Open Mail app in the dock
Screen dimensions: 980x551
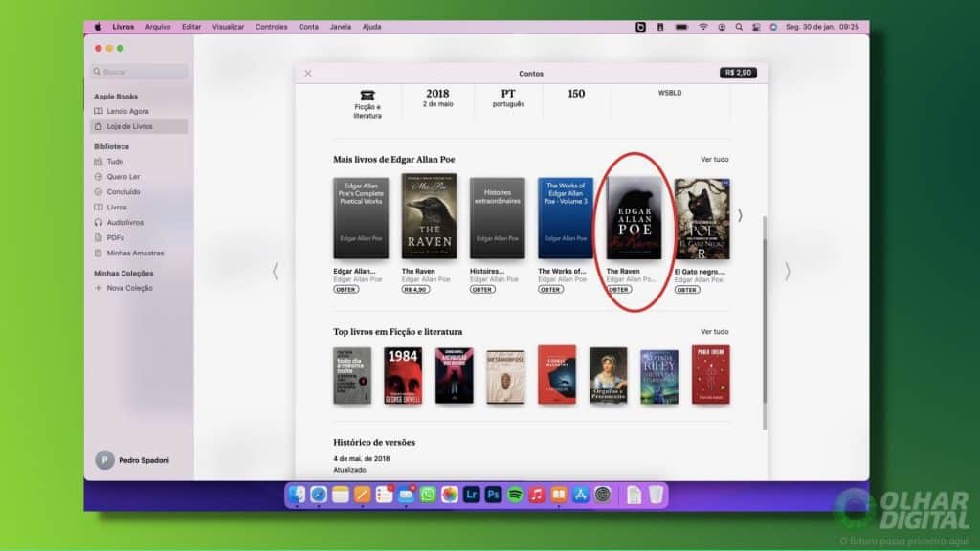pyautogui.click(x=406, y=495)
